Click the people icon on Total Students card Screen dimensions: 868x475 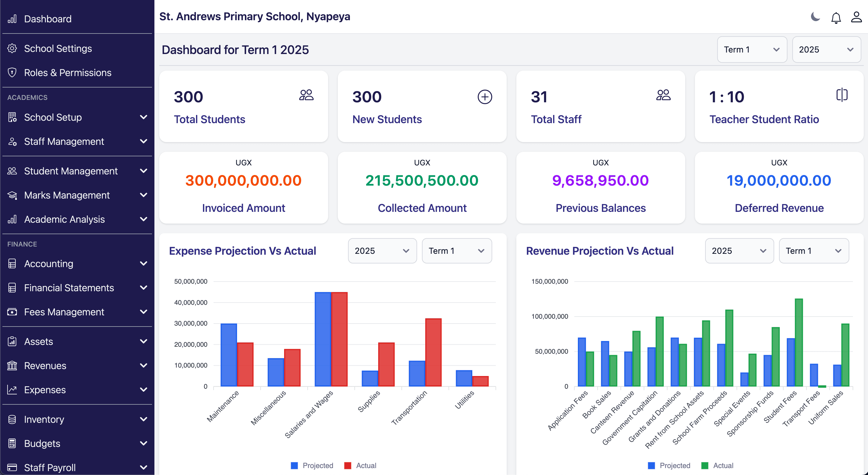306,96
